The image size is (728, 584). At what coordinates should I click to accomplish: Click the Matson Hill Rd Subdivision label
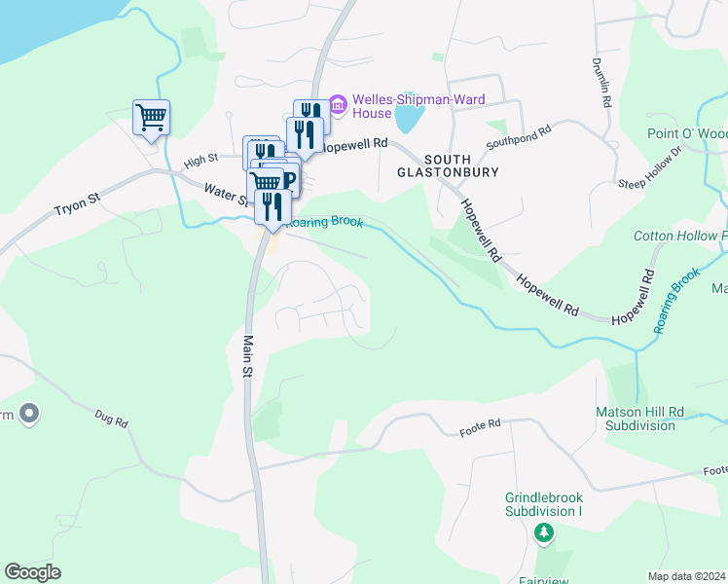pos(639,419)
